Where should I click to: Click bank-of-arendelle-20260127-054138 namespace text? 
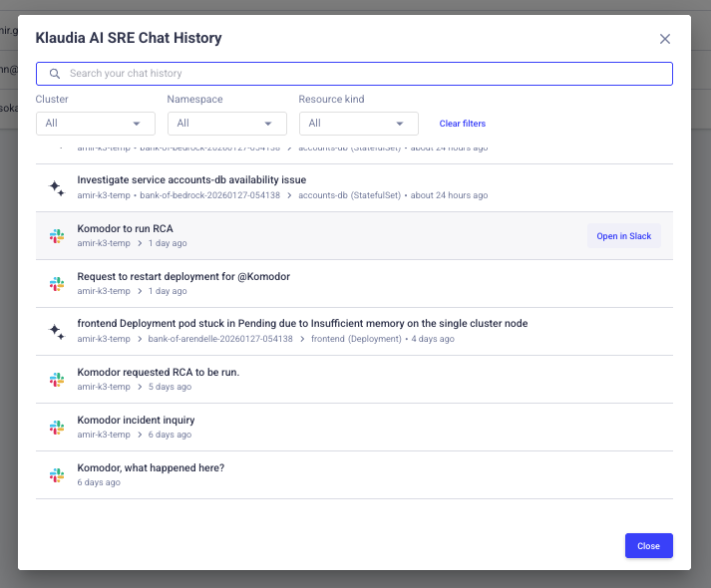[220, 339]
